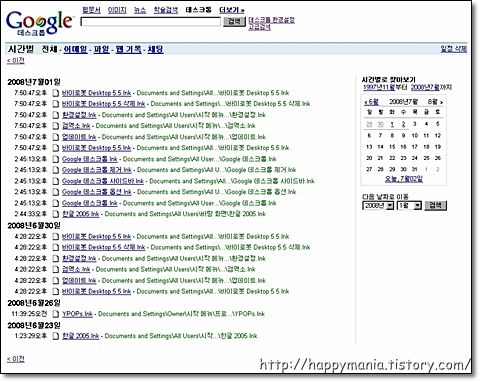Viewport: 480px width, 382px height.
Task: Click the 2008년7월01일 date heading
Action: pos(34,82)
